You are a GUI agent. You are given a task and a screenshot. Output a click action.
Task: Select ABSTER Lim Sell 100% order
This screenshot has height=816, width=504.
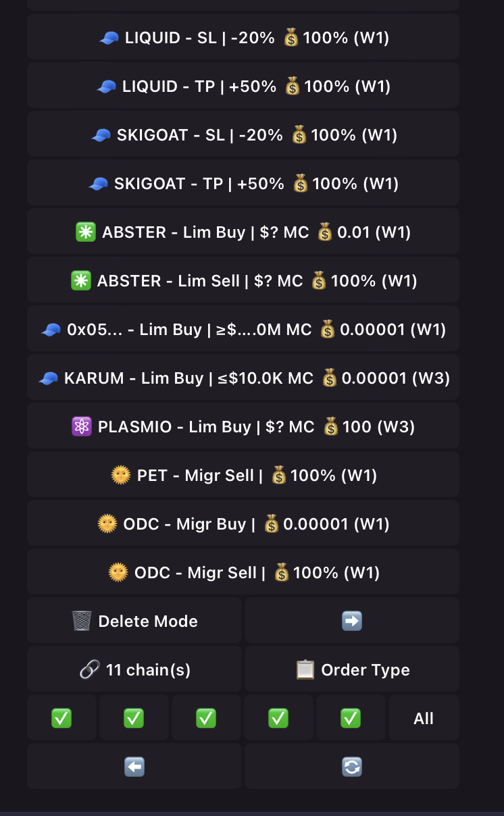(x=243, y=281)
